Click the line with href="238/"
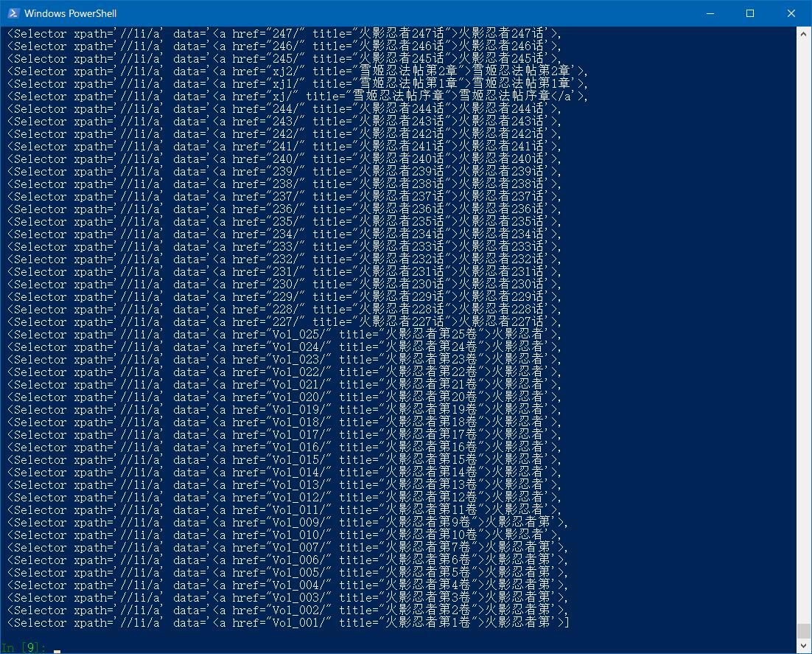 click(x=284, y=184)
